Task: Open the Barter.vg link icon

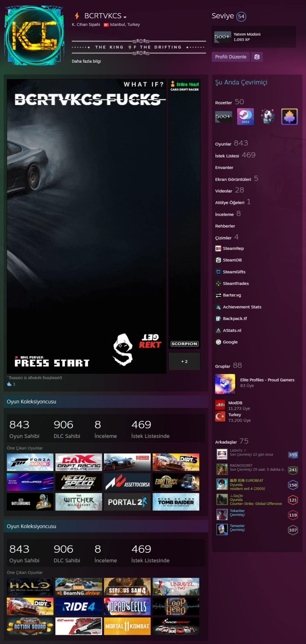Action: 218,295
